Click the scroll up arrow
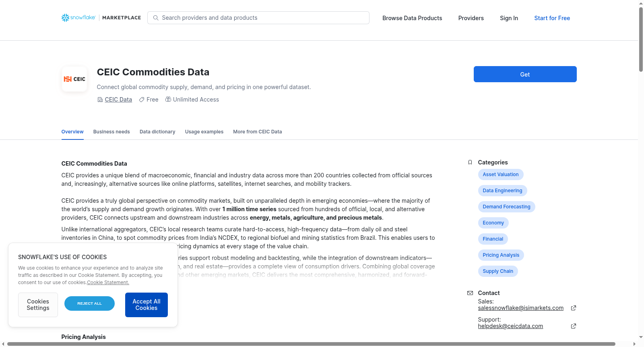Screen dimensions: 644x347 point(641,3)
